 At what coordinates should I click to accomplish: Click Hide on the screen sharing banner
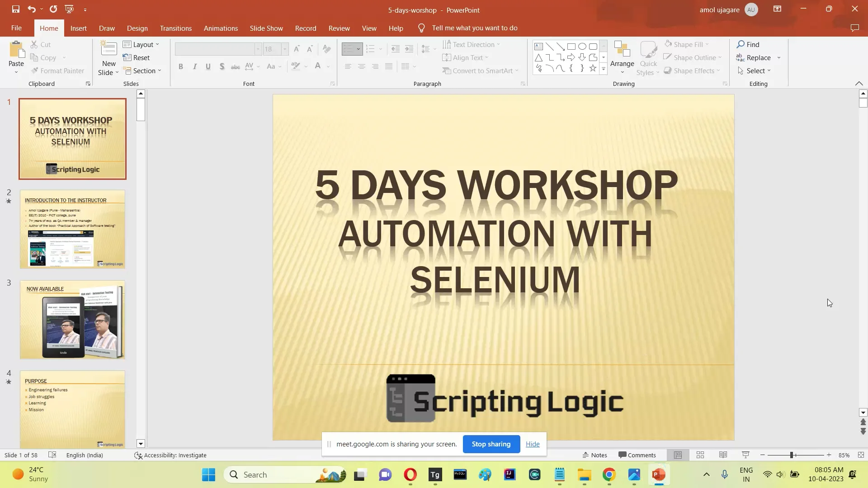coord(533,444)
